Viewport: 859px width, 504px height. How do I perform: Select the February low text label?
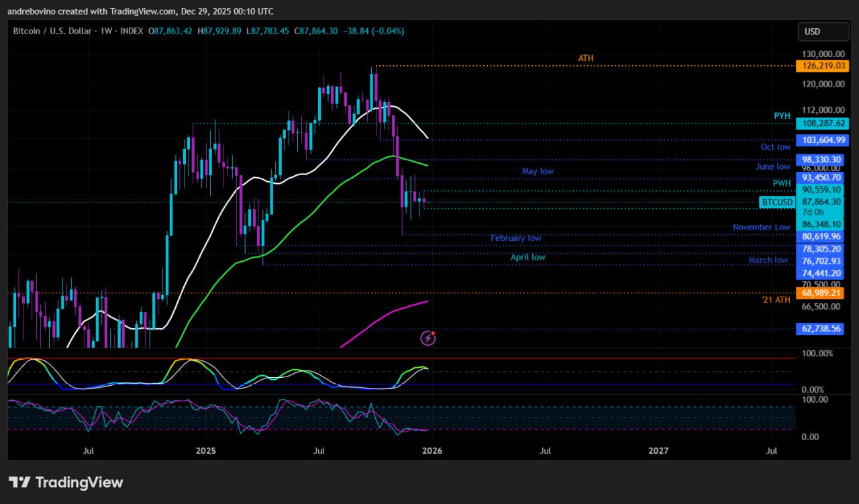click(x=515, y=238)
